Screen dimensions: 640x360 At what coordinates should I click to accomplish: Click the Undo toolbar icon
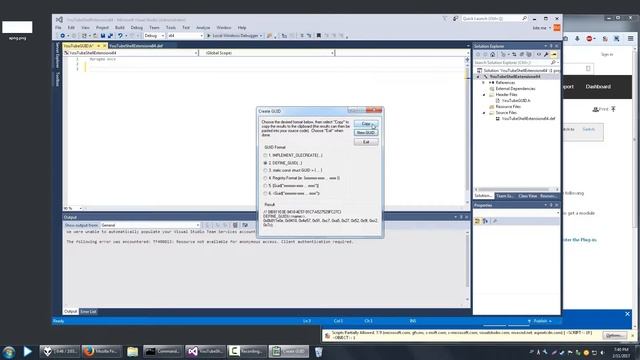coord(120,36)
